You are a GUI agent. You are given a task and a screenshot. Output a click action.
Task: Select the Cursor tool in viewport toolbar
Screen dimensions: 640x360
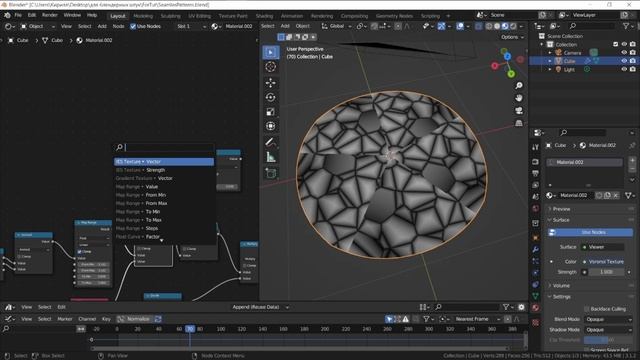tap(271, 67)
